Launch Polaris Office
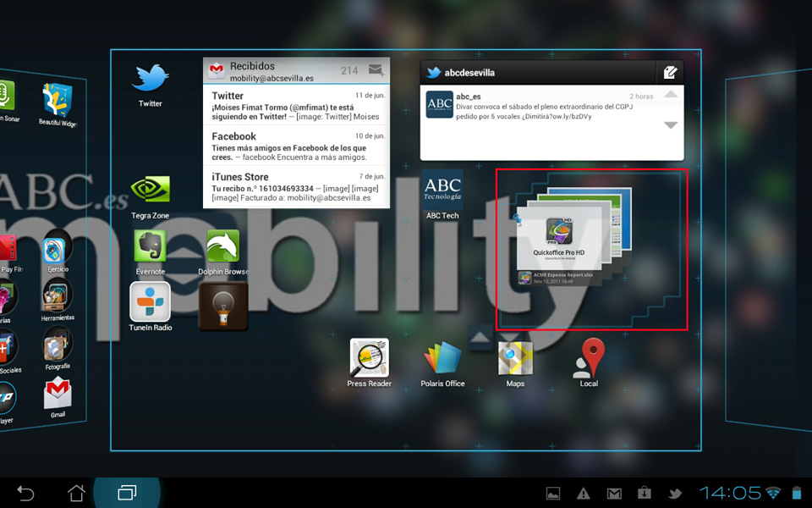This screenshot has height=508, width=812. (442, 358)
